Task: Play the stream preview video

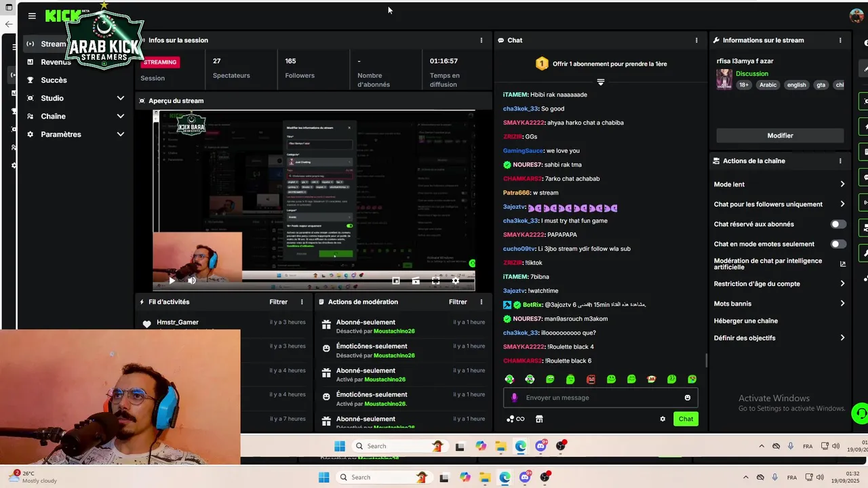Action: (x=172, y=280)
